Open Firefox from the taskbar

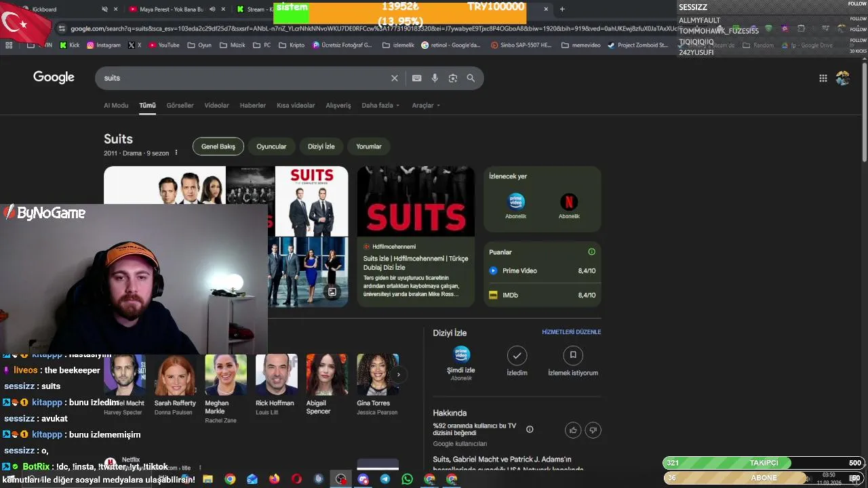(x=274, y=479)
